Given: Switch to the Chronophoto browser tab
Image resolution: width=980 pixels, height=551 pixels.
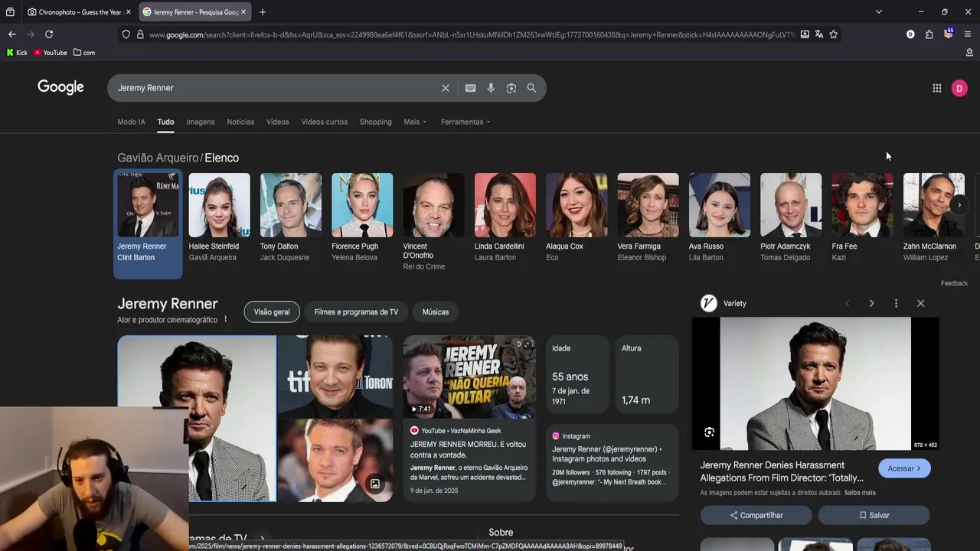Looking at the screenshot, I should (80, 12).
